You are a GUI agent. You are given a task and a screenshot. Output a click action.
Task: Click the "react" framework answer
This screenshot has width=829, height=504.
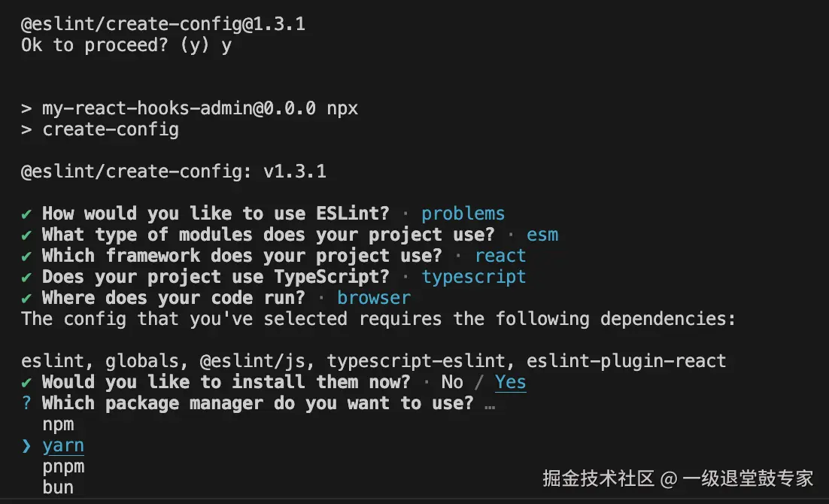(x=500, y=256)
